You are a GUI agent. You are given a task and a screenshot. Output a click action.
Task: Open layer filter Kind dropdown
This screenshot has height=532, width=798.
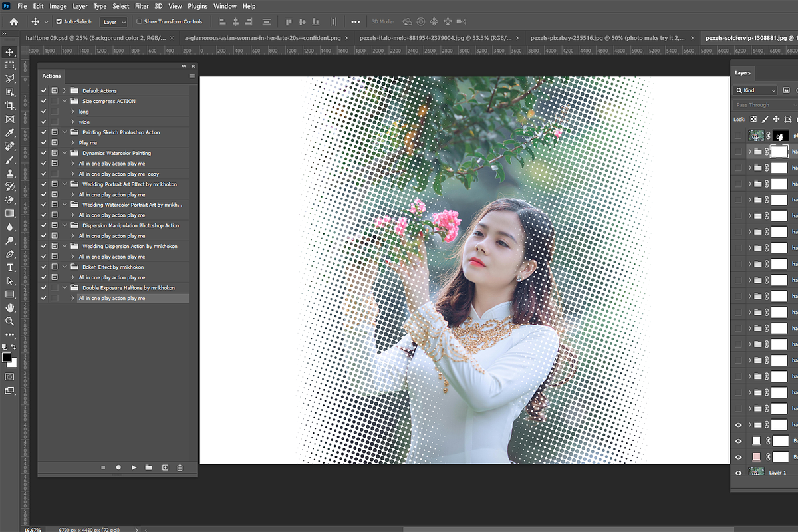(x=755, y=90)
